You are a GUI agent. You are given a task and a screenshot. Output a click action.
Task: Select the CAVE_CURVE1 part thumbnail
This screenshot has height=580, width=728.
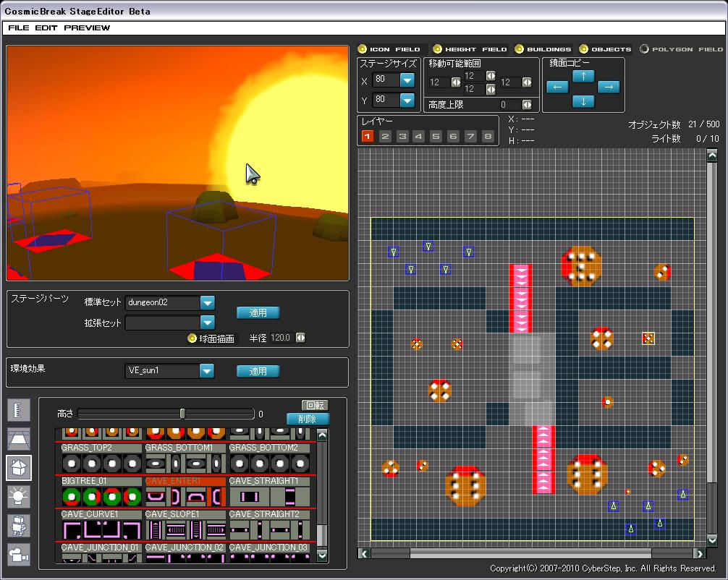coord(101,530)
